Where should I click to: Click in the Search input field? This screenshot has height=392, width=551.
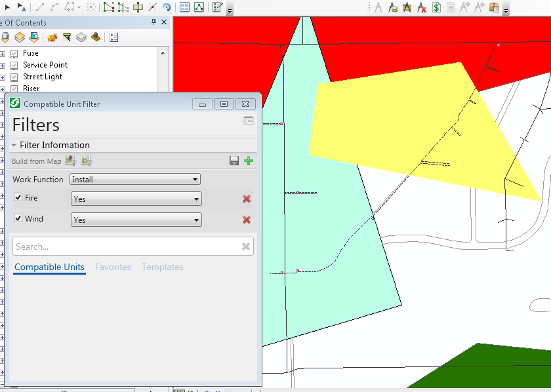125,246
